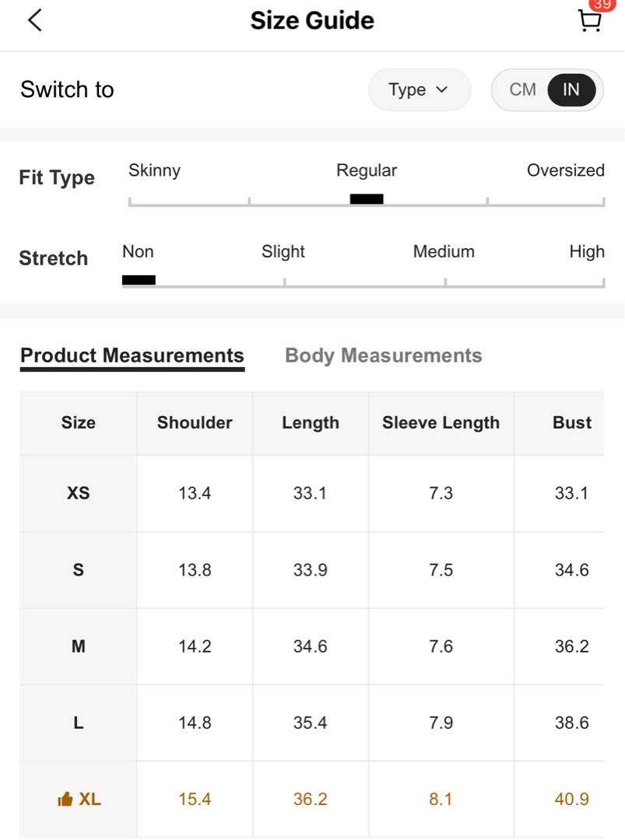Tap the Size Guide page title
Image resolution: width=625 pixels, height=840 pixels.
[313, 21]
